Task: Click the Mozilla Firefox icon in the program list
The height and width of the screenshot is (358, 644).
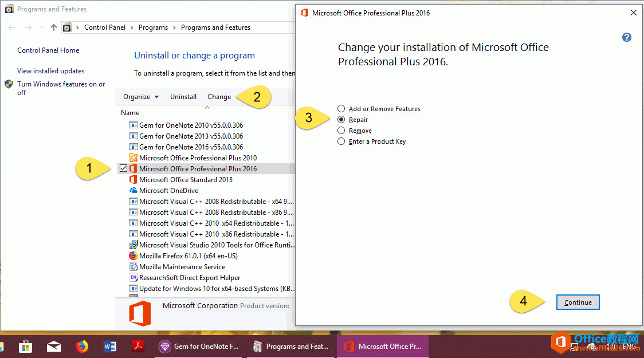Action: coord(133,255)
